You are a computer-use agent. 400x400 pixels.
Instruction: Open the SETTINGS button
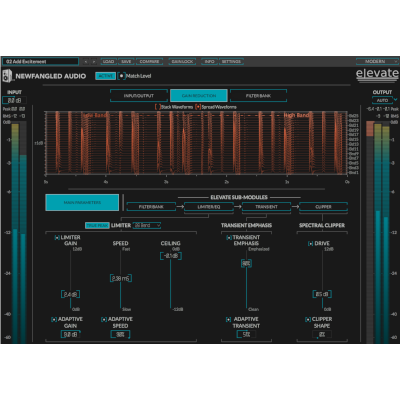click(231, 62)
